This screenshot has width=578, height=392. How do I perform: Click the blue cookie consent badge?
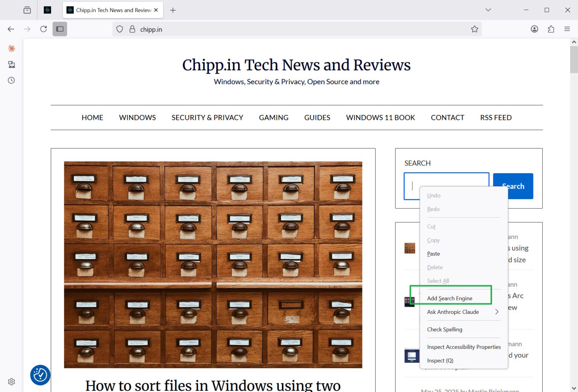coord(40,375)
